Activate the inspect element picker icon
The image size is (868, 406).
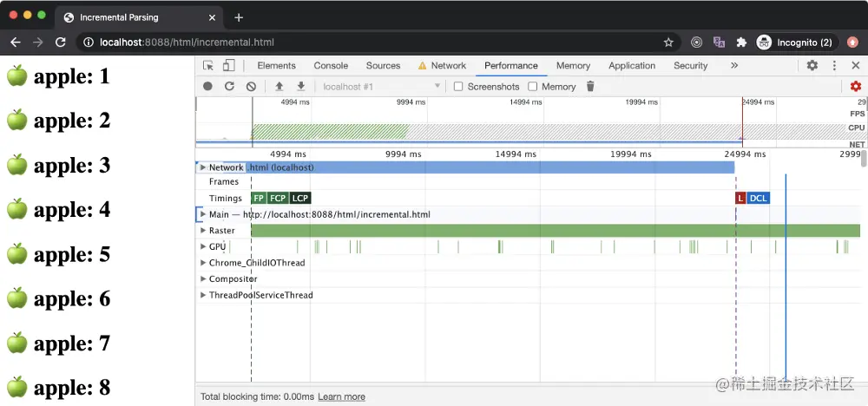pyautogui.click(x=208, y=65)
